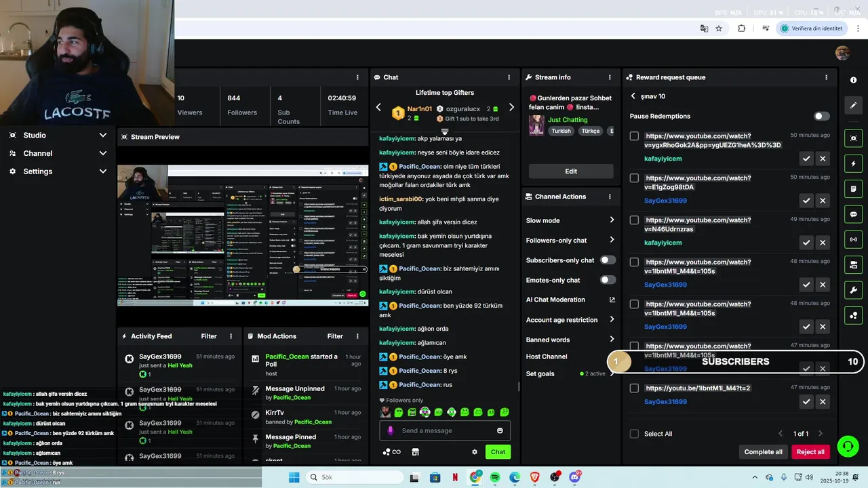Open OBS Studio from the taskbar

(x=555, y=477)
